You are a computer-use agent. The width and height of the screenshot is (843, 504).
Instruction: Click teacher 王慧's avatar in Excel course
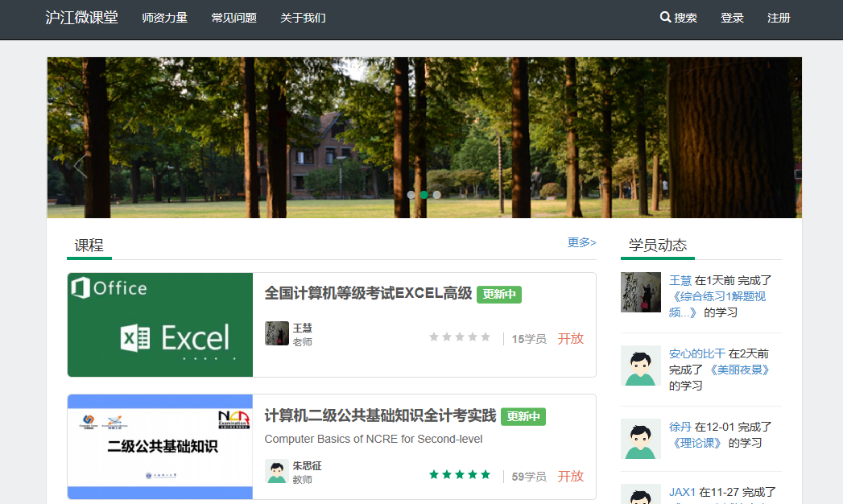click(276, 333)
